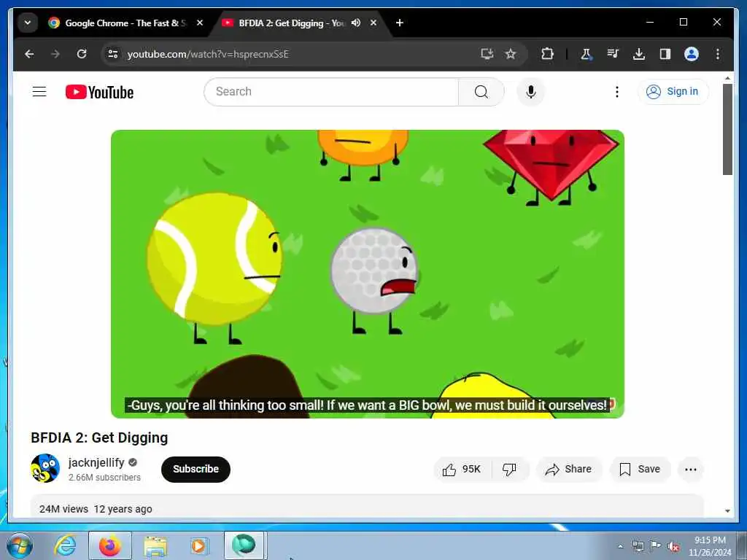This screenshot has height=560, width=747.
Task: Open the Extensions puzzle icon
Action: (547, 54)
